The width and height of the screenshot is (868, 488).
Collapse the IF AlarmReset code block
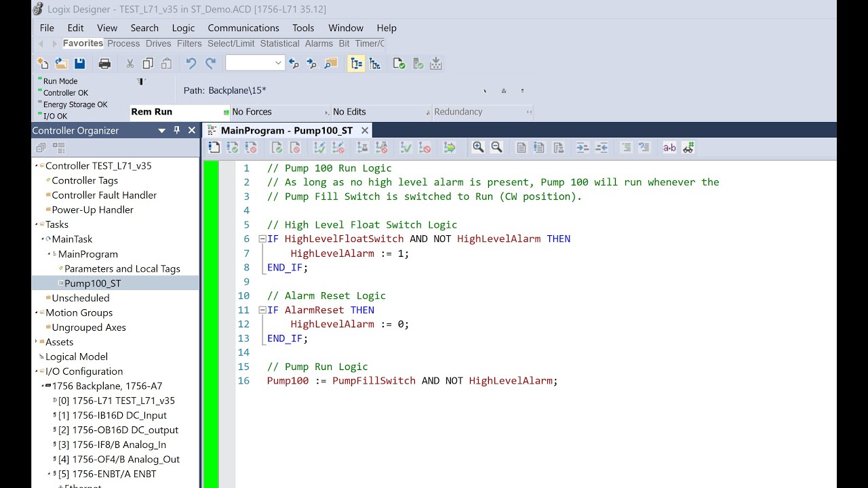(262, 310)
